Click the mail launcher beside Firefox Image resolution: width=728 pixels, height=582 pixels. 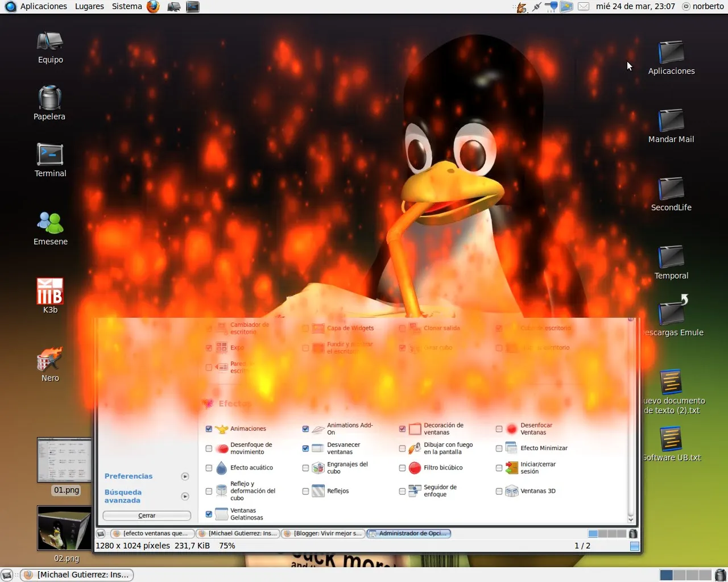click(173, 7)
